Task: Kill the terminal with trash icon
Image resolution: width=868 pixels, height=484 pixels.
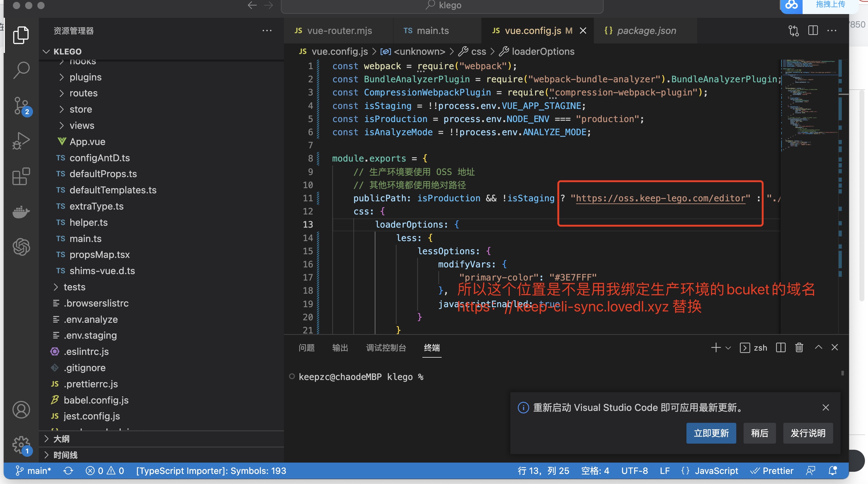Action: point(799,348)
